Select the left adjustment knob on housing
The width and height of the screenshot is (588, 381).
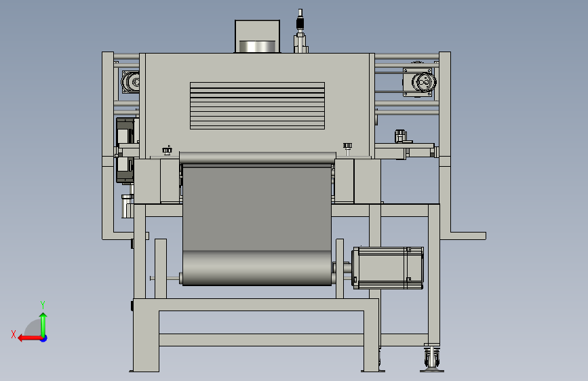click(x=167, y=151)
